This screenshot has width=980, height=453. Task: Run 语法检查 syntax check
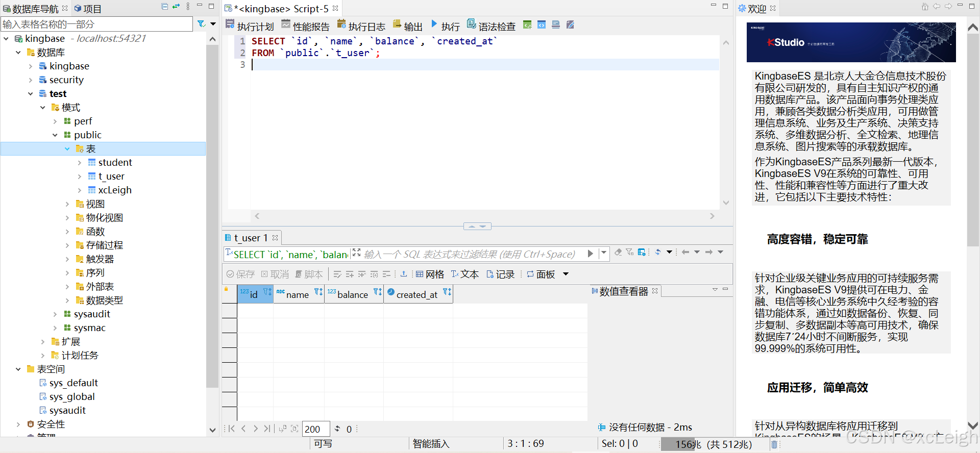pos(491,26)
